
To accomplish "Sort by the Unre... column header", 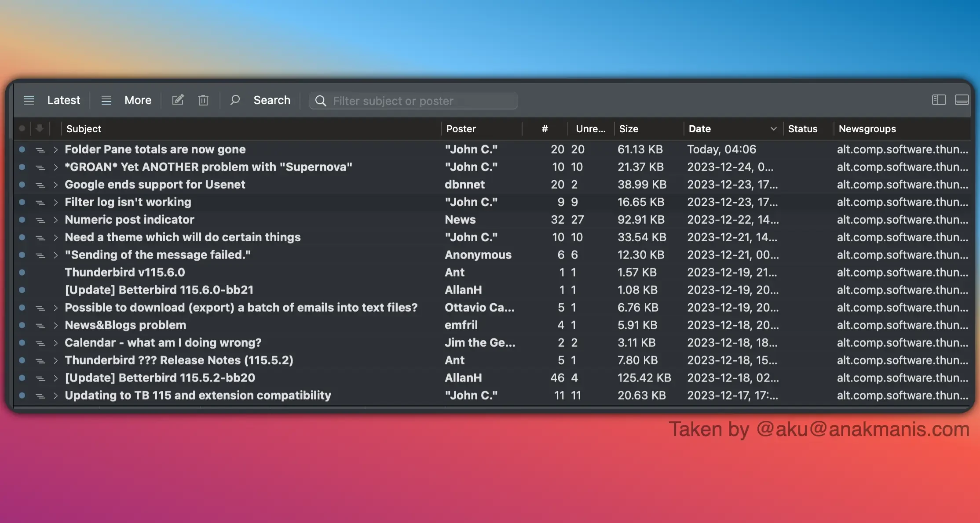I will coord(591,129).
